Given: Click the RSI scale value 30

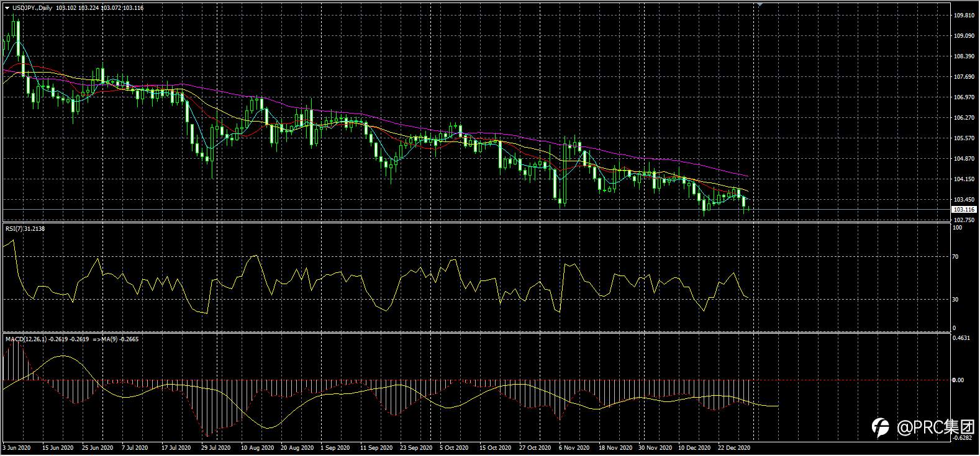Looking at the screenshot, I should tap(956, 300).
